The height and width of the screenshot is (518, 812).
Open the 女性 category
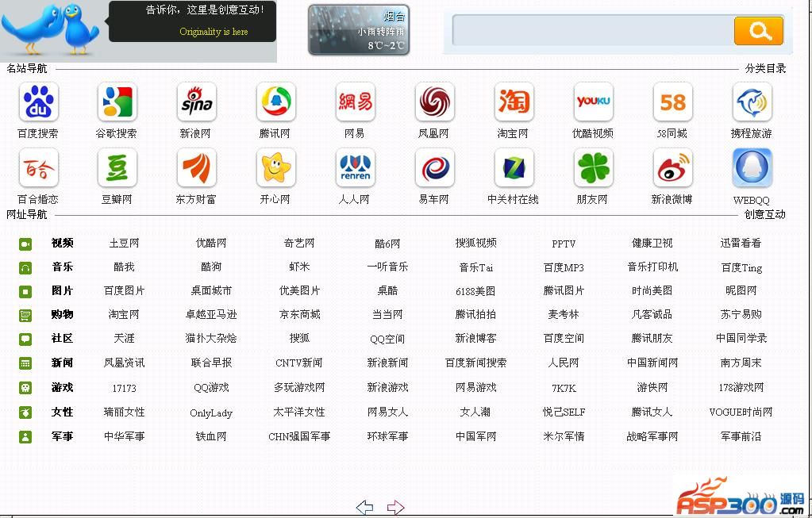coord(62,412)
